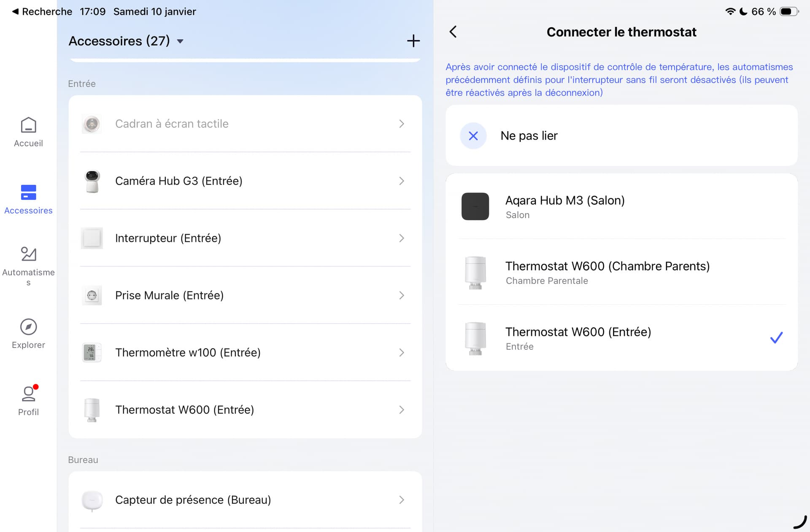Select Thermostat W600 (Entrée) checked option
Screen dimensions: 810x532
(621, 338)
